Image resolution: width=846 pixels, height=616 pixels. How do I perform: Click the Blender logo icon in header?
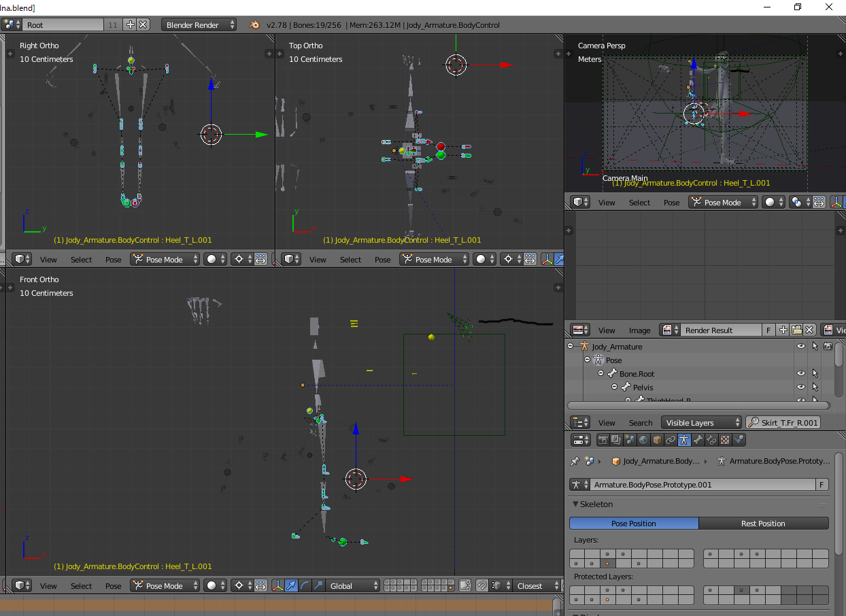(255, 25)
